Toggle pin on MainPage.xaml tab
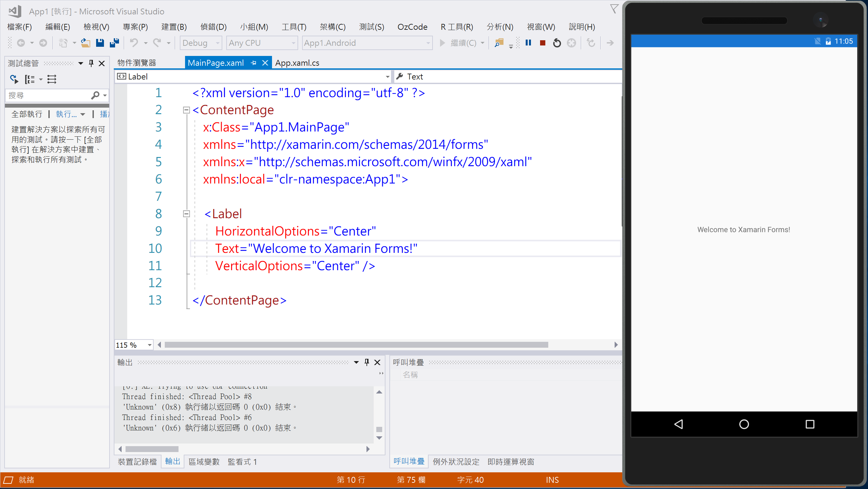Viewport: 868px width, 489px height. tap(253, 63)
